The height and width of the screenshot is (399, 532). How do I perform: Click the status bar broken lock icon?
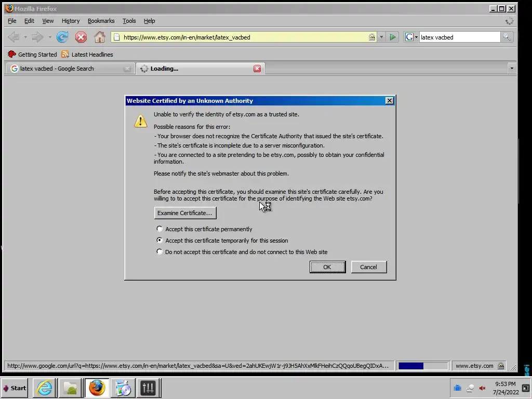tap(501, 366)
